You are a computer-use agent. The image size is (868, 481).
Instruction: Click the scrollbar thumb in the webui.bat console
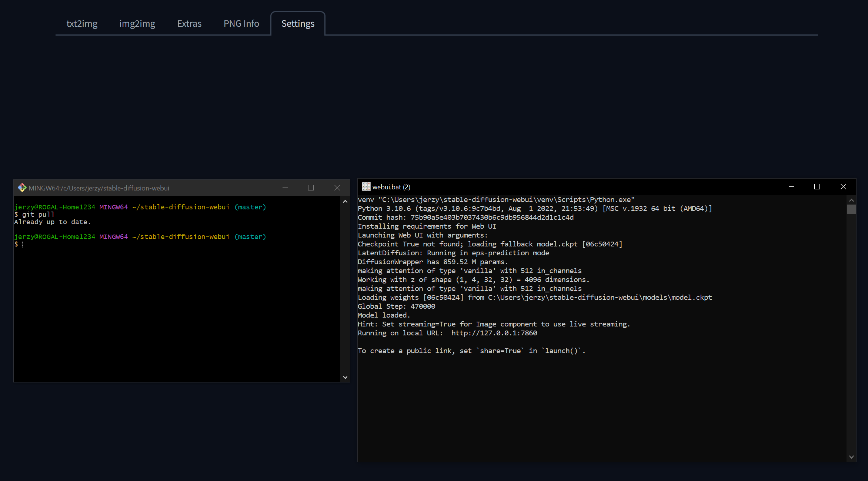pos(851,209)
